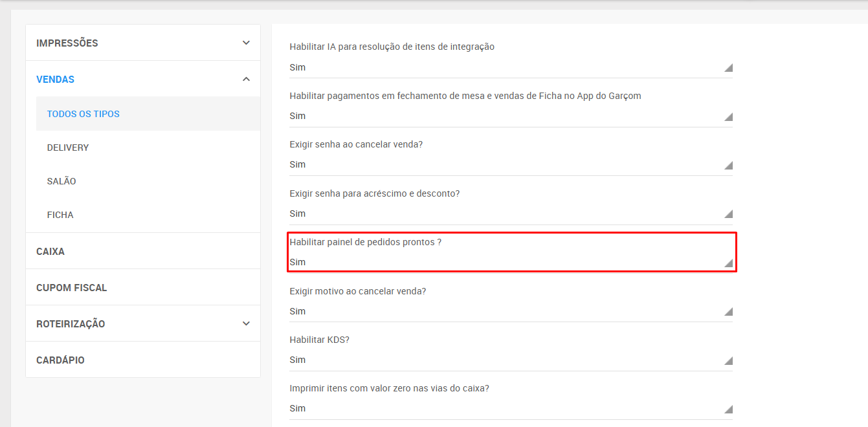The height and width of the screenshot is (427, 868).
Task: Open Exigir senha para acréscimo e desconto dropdown
Action: 510,213
